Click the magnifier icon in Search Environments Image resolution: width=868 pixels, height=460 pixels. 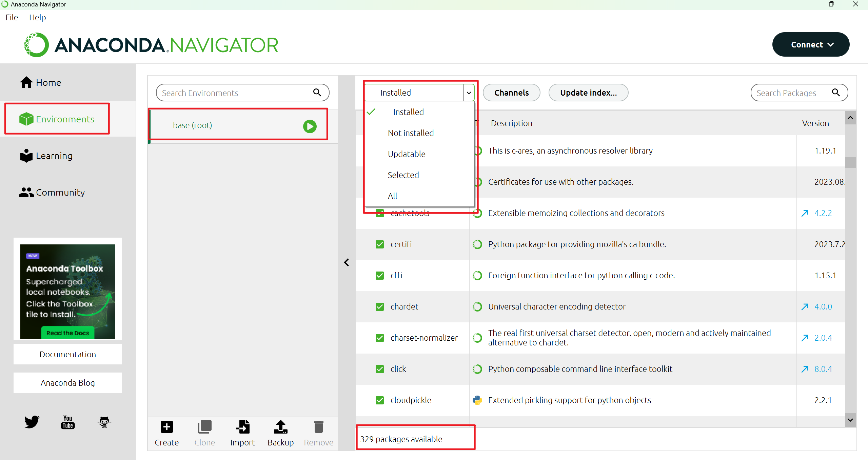pyautogui.click(x=317, y=92)
